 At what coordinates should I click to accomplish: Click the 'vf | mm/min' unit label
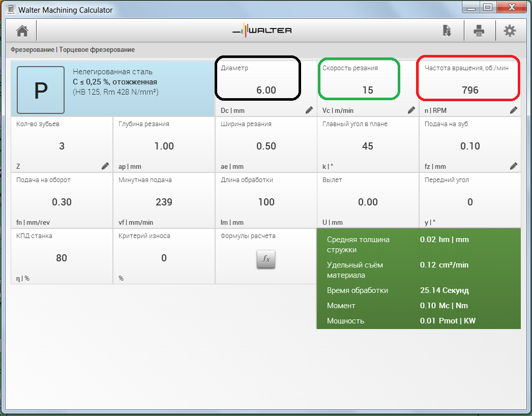click(136, 222)
